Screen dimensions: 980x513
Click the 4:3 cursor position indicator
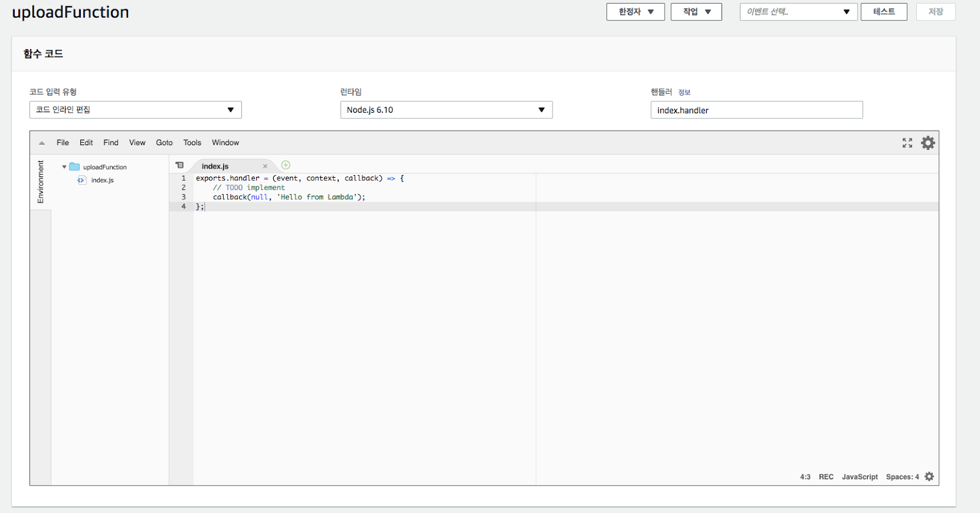click(x=805, y=477)
